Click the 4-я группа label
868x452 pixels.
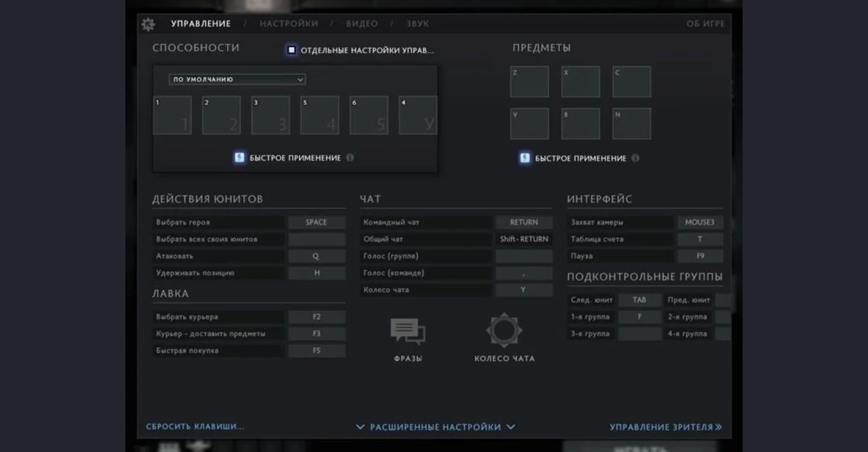point(687,334)
